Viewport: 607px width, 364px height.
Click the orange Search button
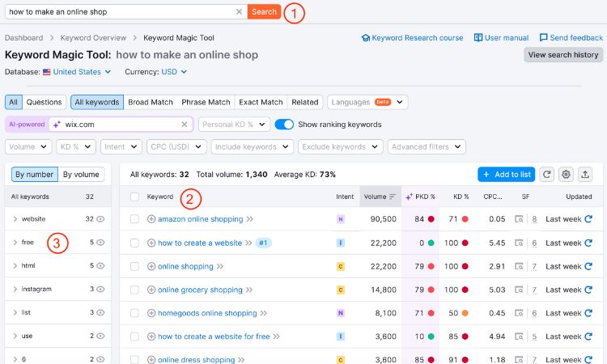click(264, 11)
